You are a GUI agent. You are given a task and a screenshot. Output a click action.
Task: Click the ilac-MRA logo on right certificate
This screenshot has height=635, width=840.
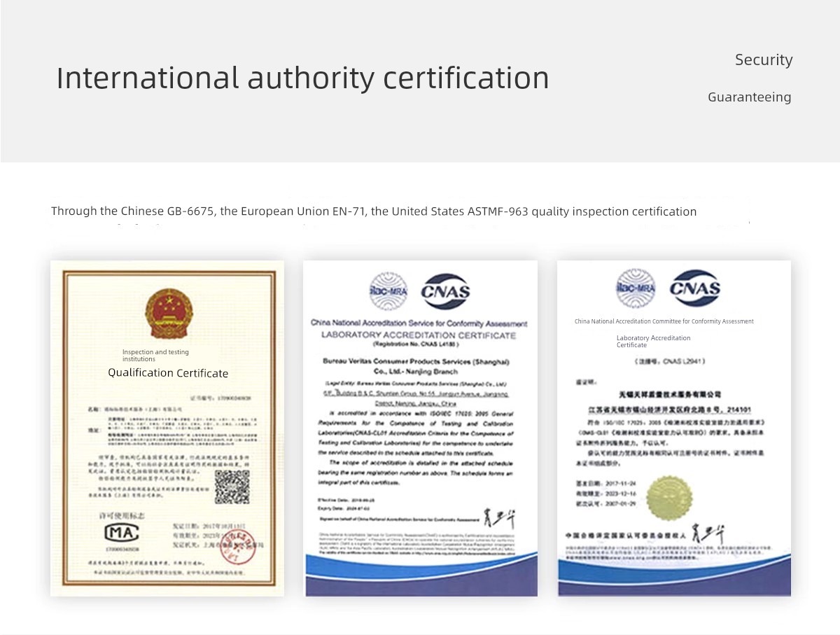[636, 288]
